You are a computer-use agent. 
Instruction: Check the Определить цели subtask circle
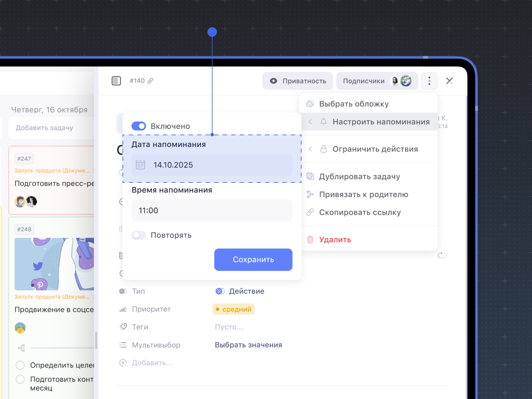click(20, 365)
